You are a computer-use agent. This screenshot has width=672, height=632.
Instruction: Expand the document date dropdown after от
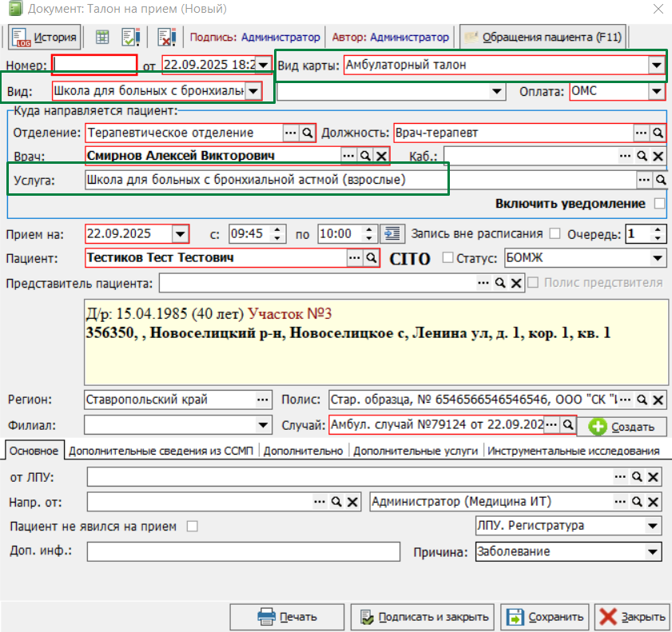click(x=263, y=66)
